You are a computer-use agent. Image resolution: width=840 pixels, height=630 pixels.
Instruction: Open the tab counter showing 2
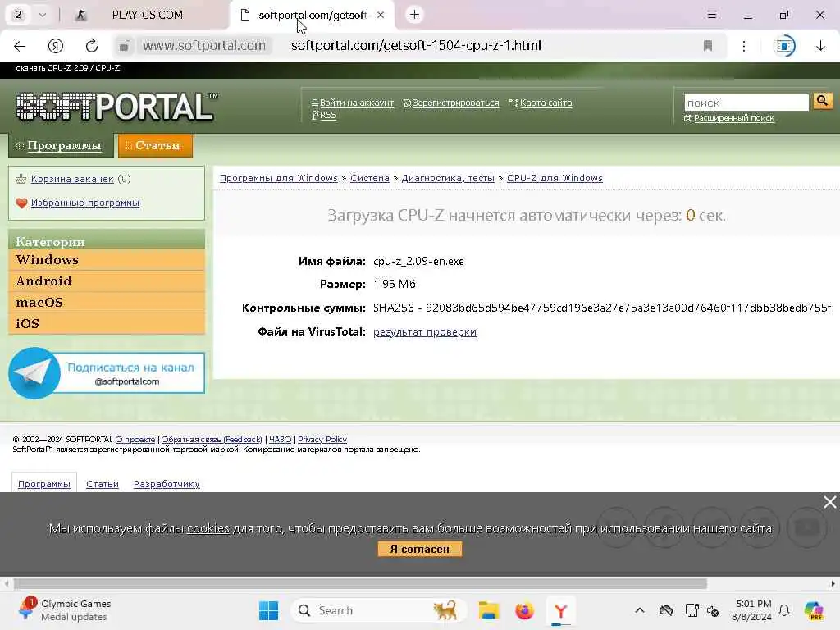coord(18,15)
